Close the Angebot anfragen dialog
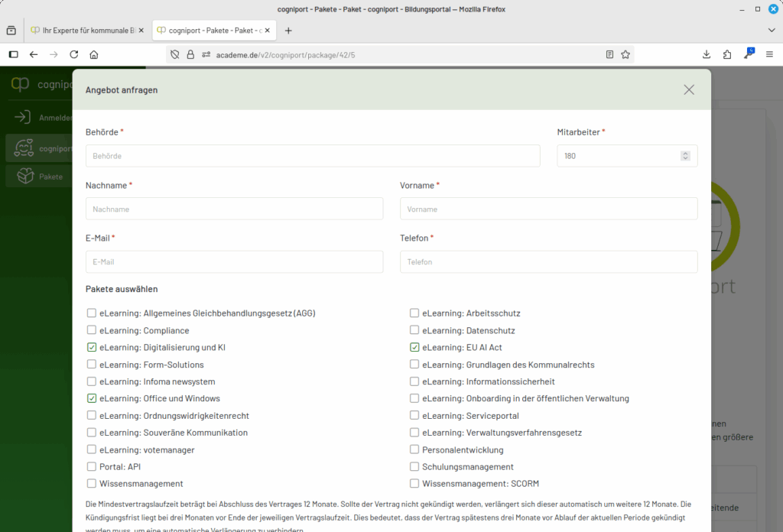783x532 pixels. [x=689, y=89]
